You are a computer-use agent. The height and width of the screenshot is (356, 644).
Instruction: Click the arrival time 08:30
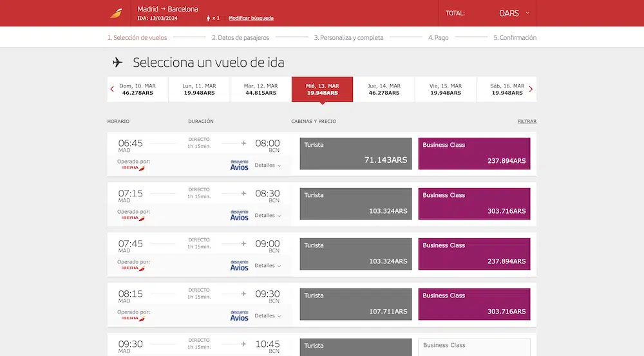[267, 193]
